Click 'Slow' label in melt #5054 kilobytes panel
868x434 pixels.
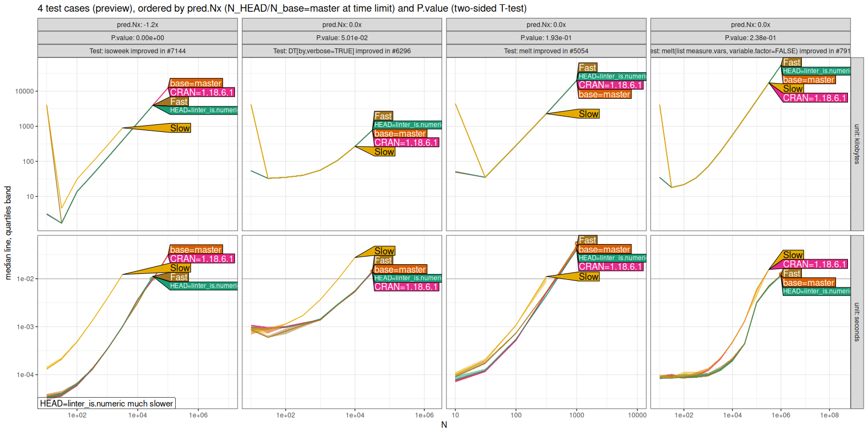[589, 114]
